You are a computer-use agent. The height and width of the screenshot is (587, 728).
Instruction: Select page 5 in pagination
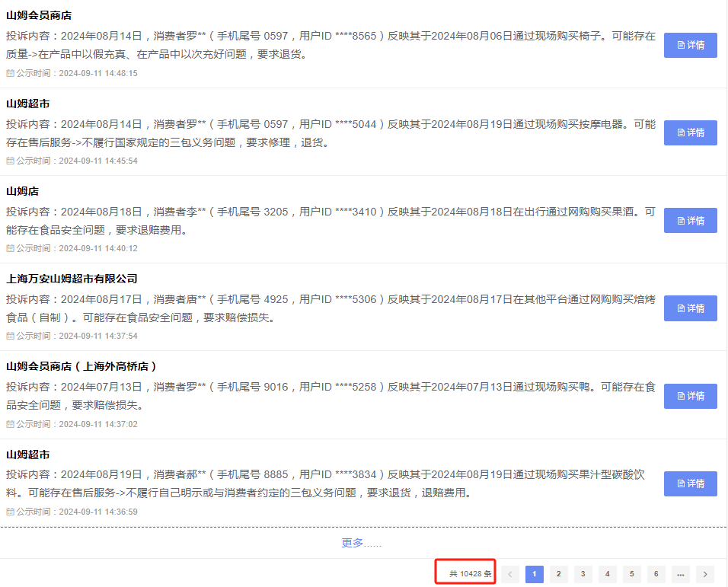(x=631, y=573)
